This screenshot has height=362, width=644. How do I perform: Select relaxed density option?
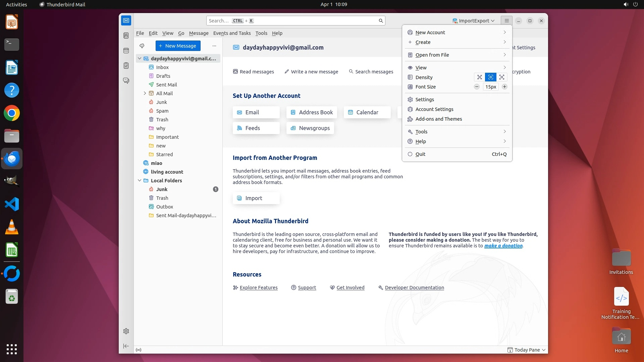point(502,77)
